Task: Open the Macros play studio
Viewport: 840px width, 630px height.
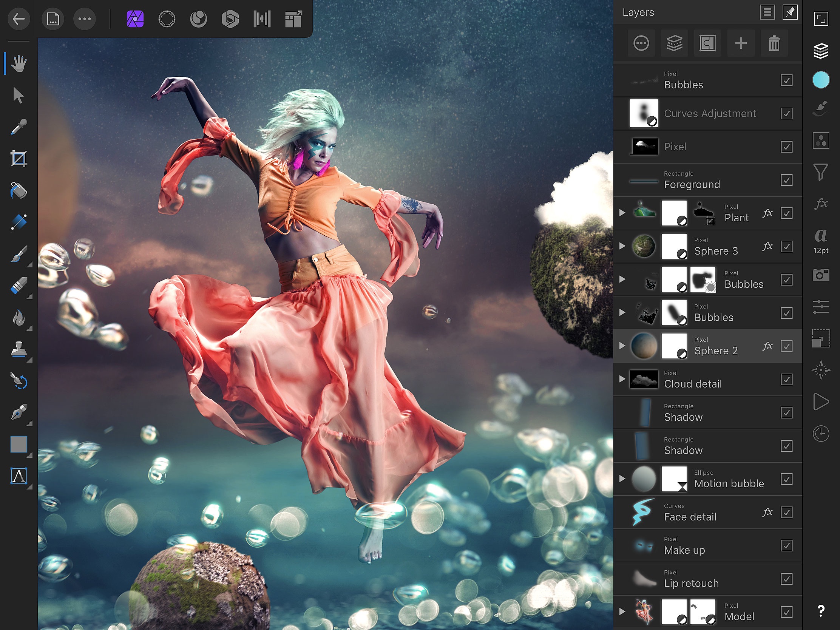Action: pos(821,402)
